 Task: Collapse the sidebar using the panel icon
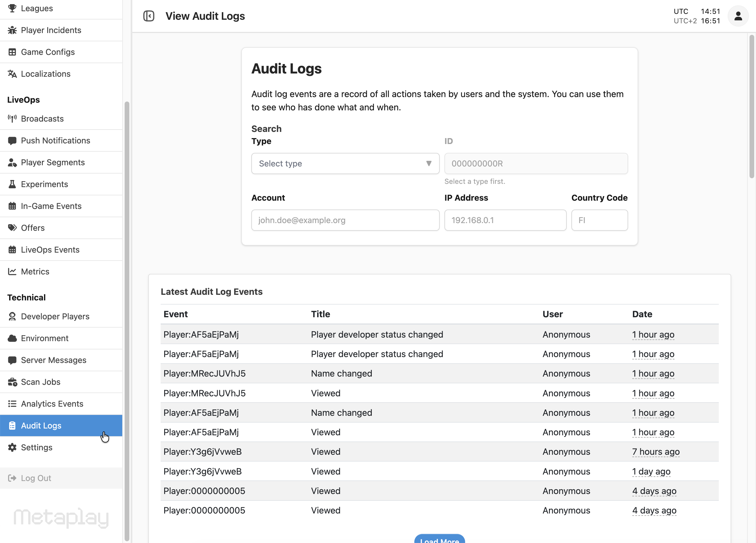coord(149,16)
